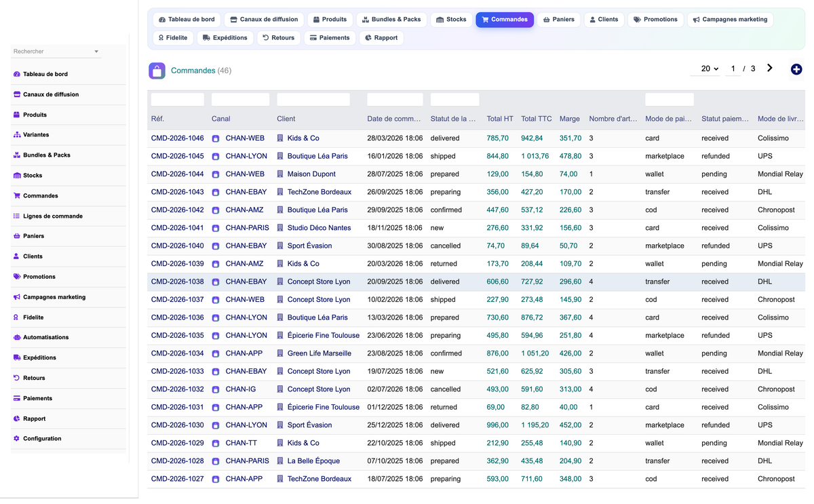The image size is (814, 504).
Task: Open Canaux de diffusion in sidebar
Action: [x=51, y=94]
